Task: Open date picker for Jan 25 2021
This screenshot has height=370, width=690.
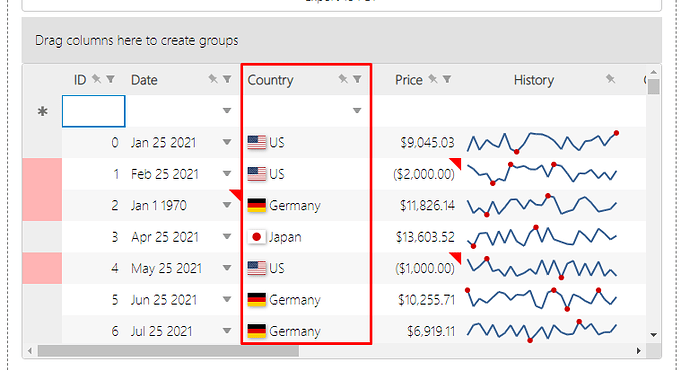Action: point(227,142)
